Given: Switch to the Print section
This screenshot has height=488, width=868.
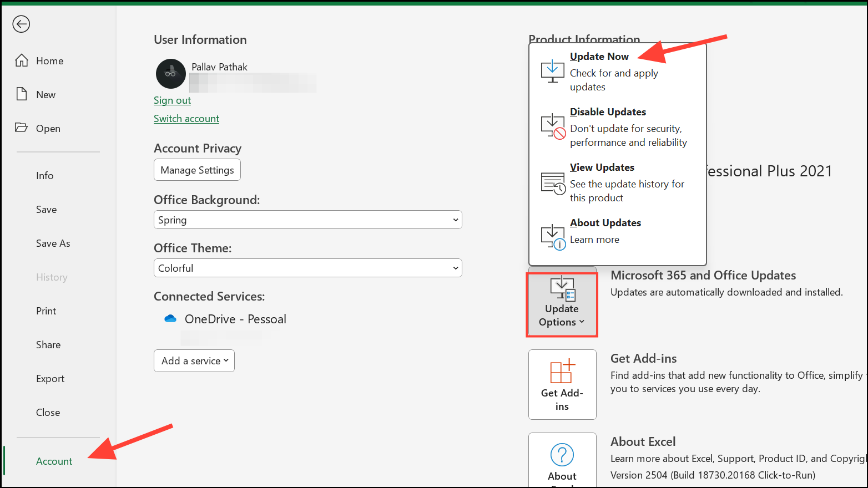Looking at the screenshot, I should [x=46, y=311].
